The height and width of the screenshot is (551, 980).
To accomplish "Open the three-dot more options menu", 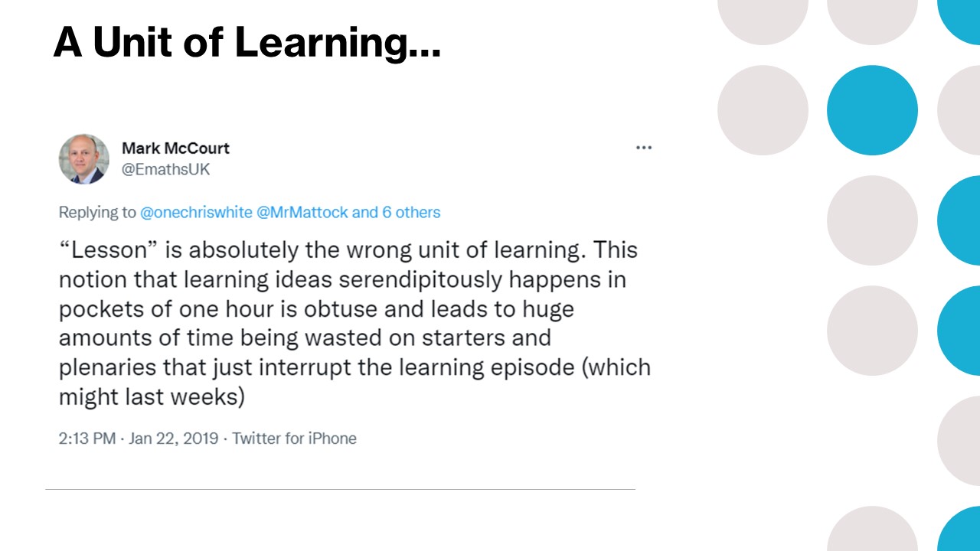I will 644,148.
